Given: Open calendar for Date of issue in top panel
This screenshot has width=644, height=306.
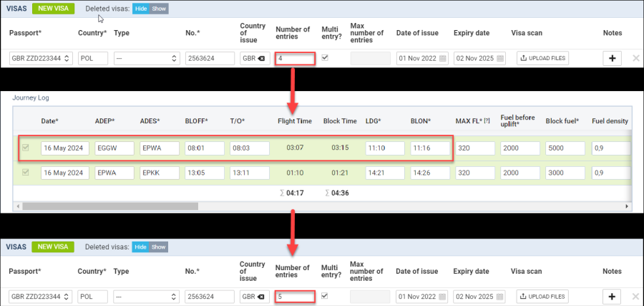Looking at the screenshot, I should (x=442, y=58).
